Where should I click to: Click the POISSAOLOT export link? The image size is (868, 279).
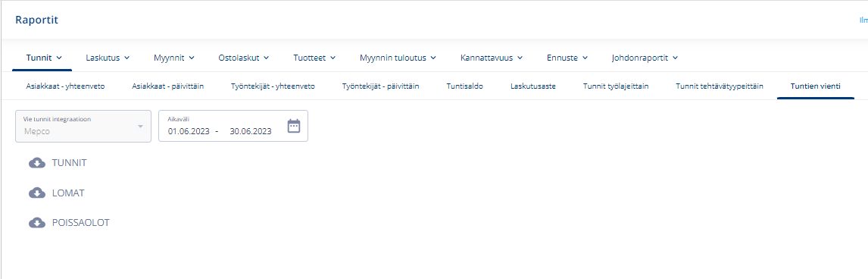coord(81,223)
